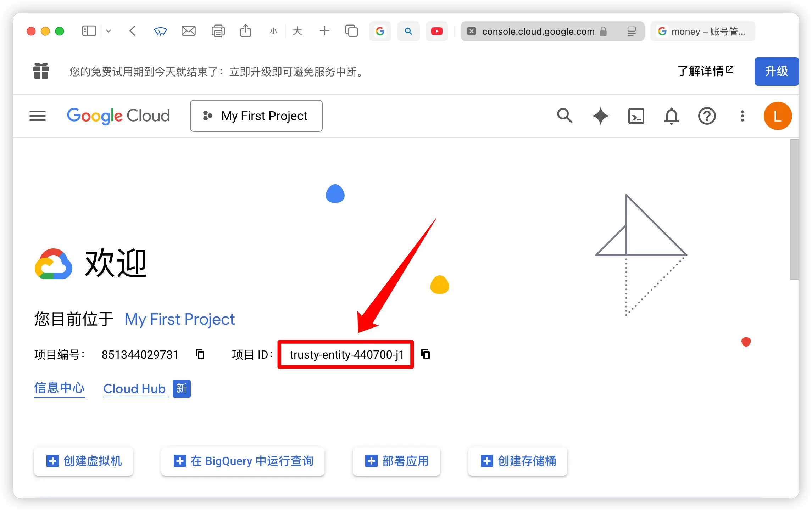
Task: Increase text size with 大 button
Action: pyautogui.click(x=297, y=31)
